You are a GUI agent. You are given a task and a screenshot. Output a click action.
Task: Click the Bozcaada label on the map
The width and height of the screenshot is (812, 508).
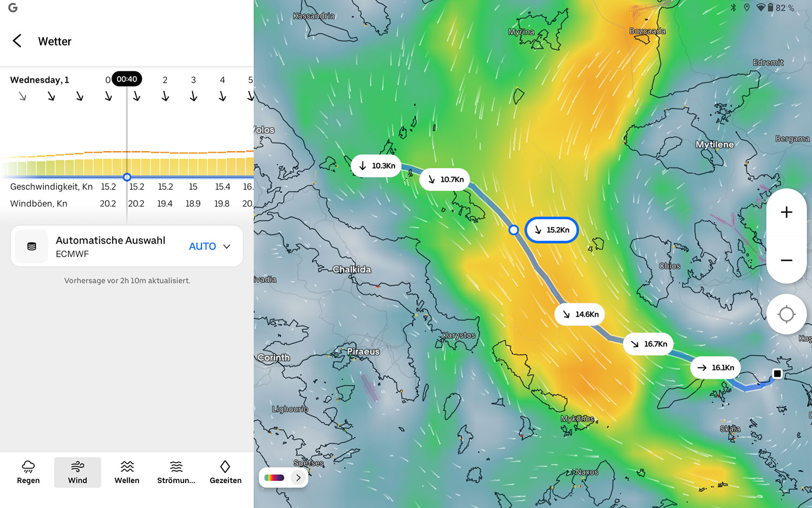click(x=647, y=31)
